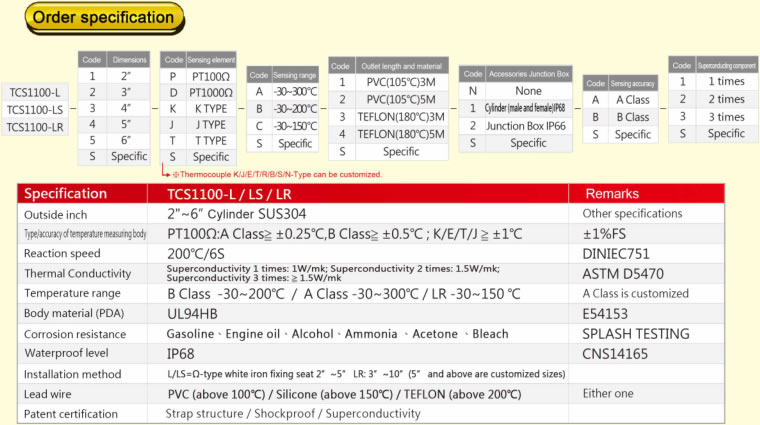Select the 'TCS1100-L' model label

(x=35, y=93)
